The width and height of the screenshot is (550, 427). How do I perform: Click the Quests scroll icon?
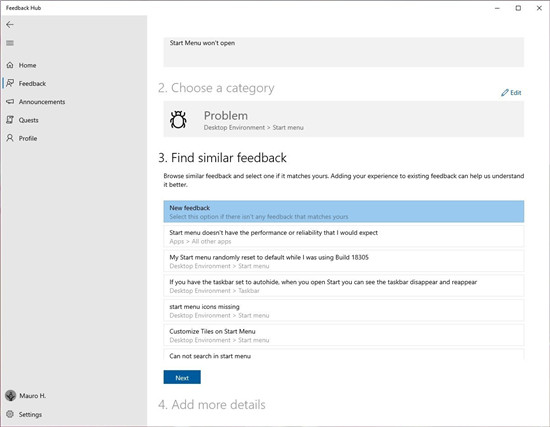10,120
